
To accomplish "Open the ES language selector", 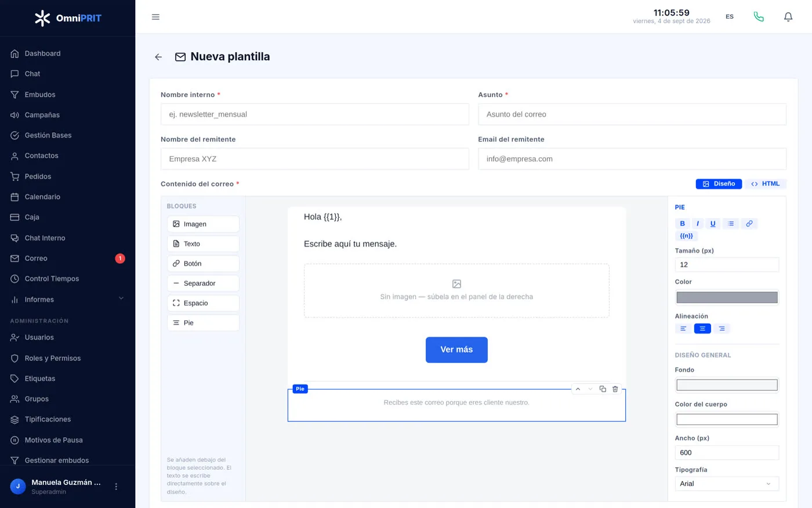I will coord(730,17).
